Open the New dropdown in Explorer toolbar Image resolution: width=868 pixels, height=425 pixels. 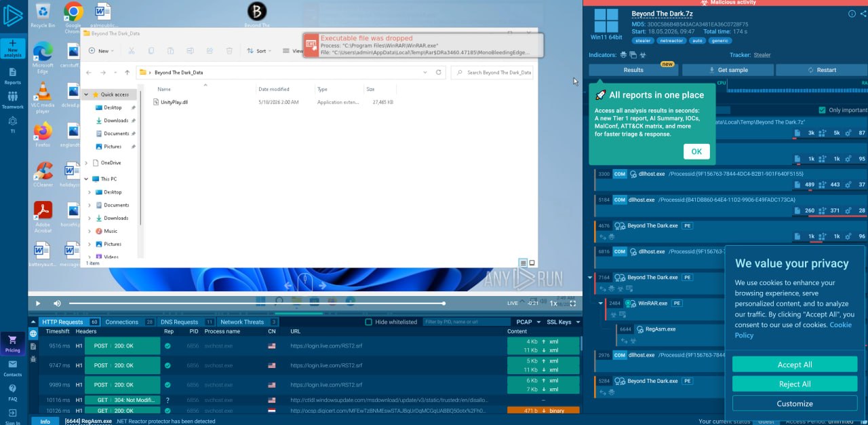pyautogui.click(x=102, y=51)
